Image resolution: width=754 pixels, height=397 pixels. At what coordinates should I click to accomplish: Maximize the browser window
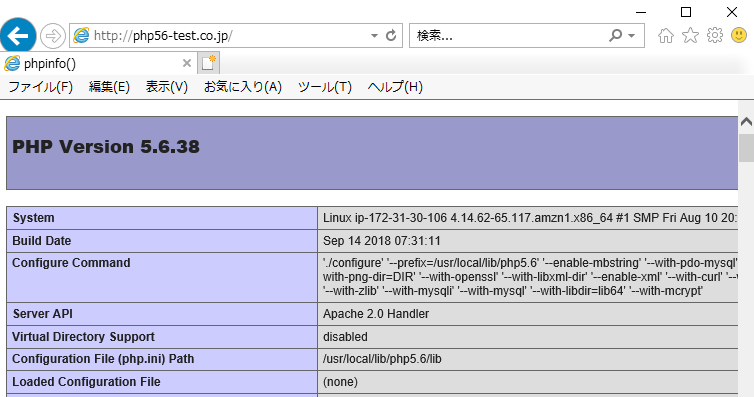[x=686, y=12]
